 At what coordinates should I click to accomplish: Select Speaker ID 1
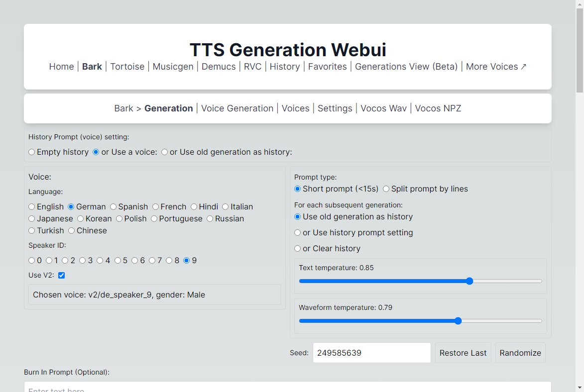tap(49, 260)
